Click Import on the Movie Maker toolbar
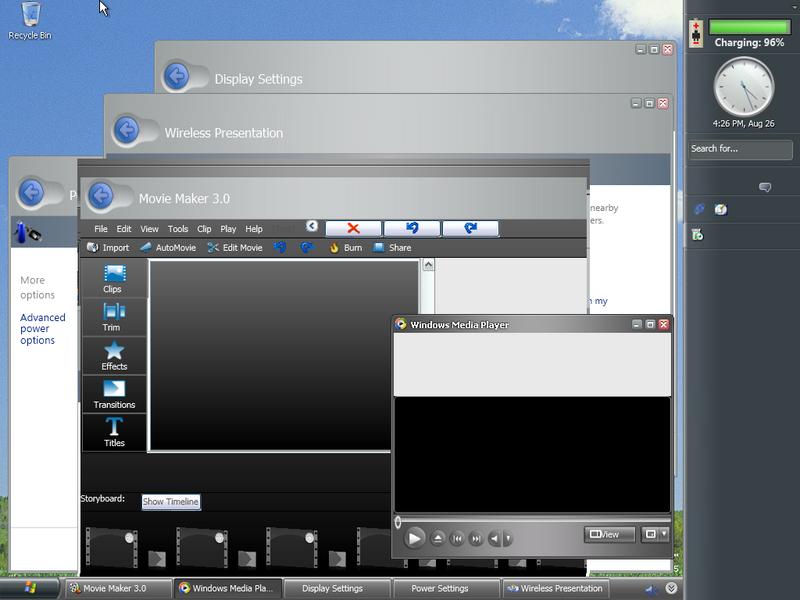 tap(108, 247)
